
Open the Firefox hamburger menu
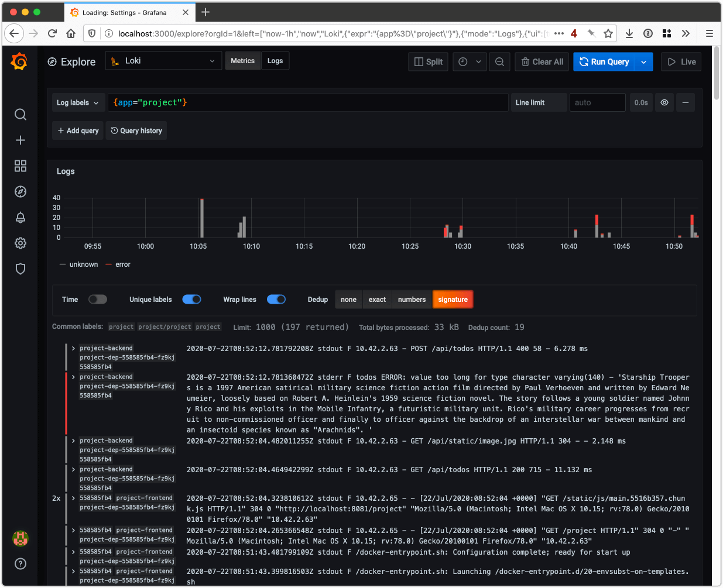[x=709, y=33]
